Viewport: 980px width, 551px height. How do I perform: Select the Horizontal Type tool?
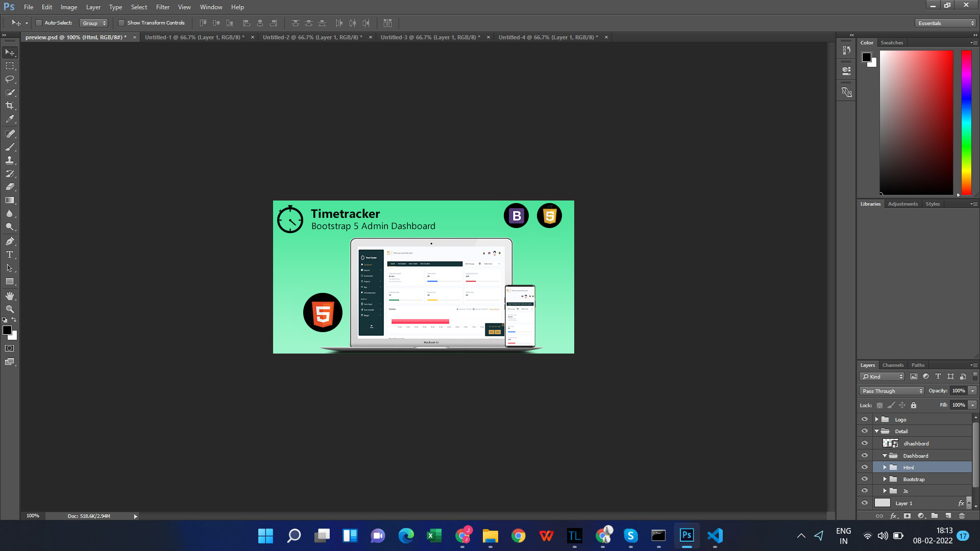10,255
